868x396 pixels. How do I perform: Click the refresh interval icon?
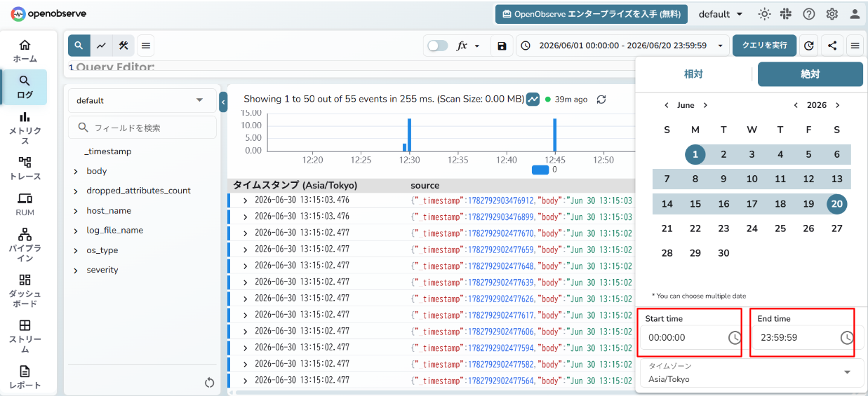[808, 46]
